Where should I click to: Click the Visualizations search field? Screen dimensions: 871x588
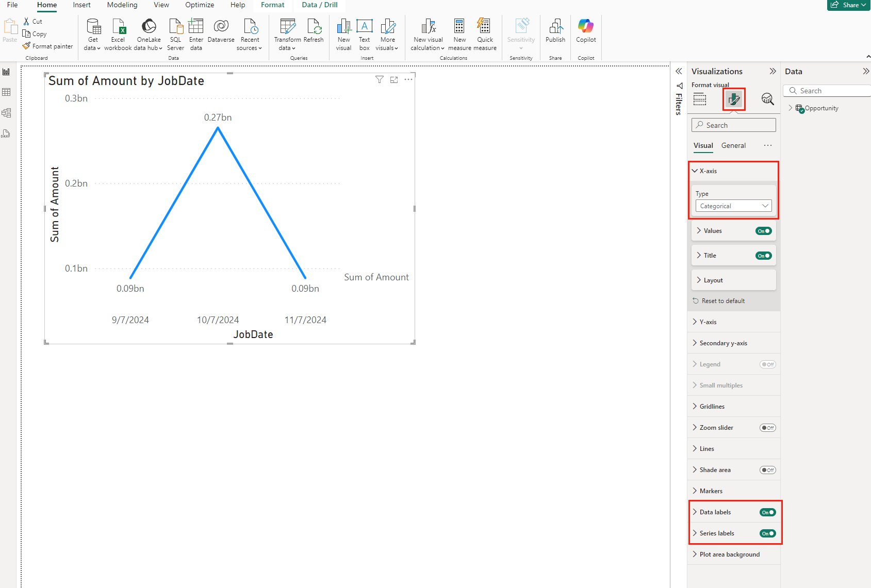[x=733, y=125]
